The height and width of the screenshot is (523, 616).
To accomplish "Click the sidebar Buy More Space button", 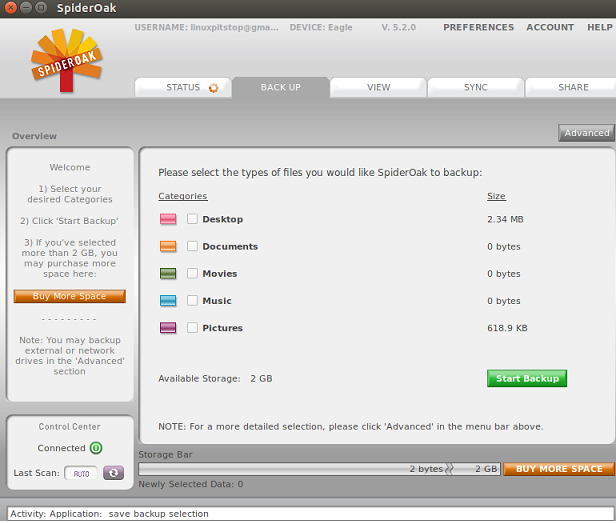I will pos(70,296).
